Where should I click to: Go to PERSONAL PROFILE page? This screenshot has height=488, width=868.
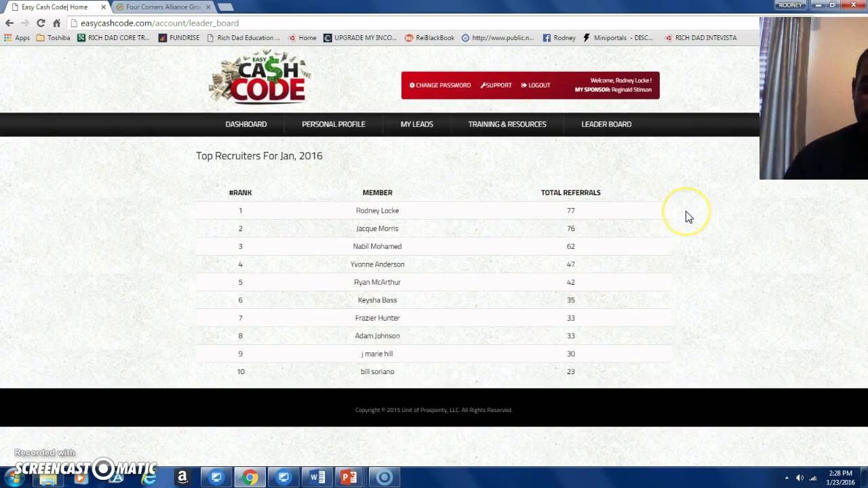pyautogui.click(x=334, y=124)
